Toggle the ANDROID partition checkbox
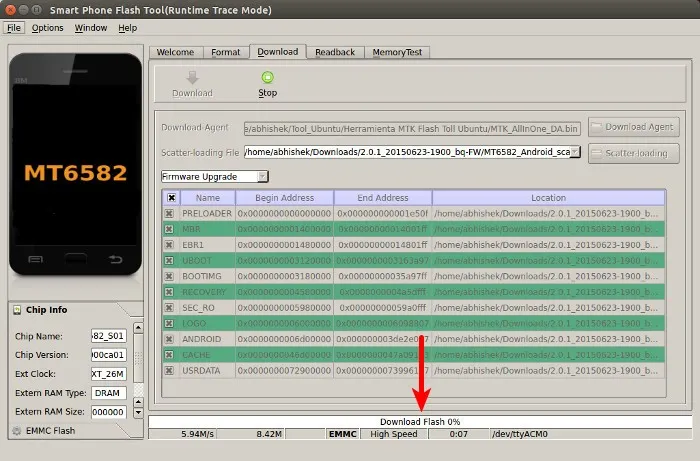Screen dimensions: 700x461 170,339
